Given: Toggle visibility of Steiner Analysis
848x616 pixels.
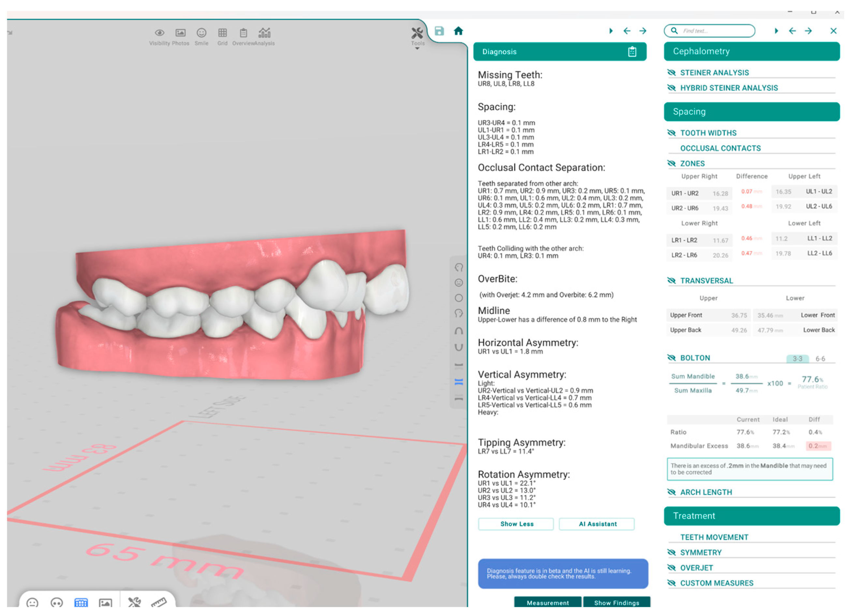Looking at the screenshot, I should coord(671,73).
